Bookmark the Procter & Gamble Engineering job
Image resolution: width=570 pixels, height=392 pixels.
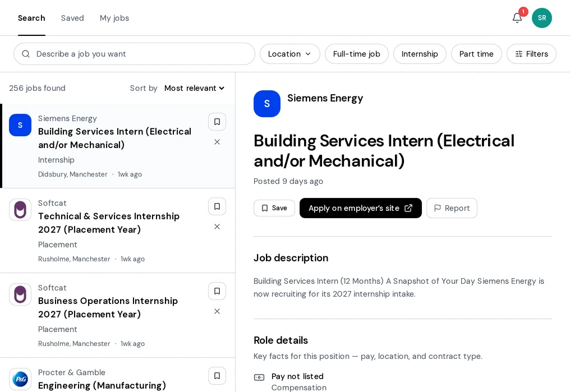tap(217, 376)
